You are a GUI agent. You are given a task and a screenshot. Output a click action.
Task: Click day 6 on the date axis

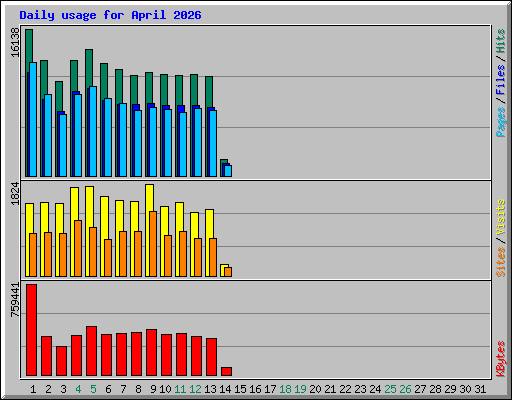pyautogui.click(x=108, y=389)
